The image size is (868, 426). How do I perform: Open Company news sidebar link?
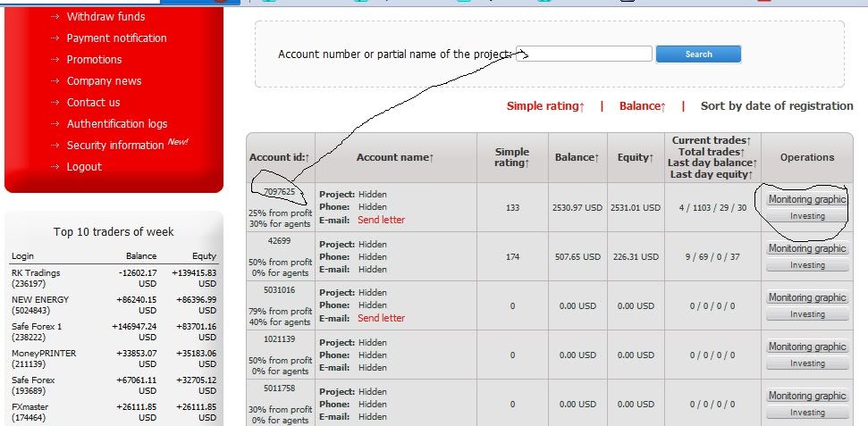(104, 81)
